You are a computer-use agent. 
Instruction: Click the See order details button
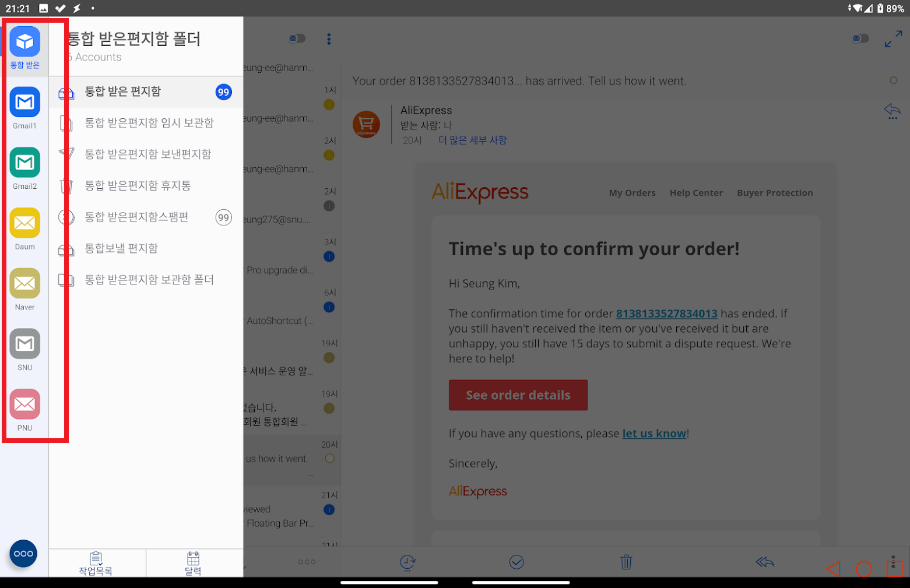518,395
